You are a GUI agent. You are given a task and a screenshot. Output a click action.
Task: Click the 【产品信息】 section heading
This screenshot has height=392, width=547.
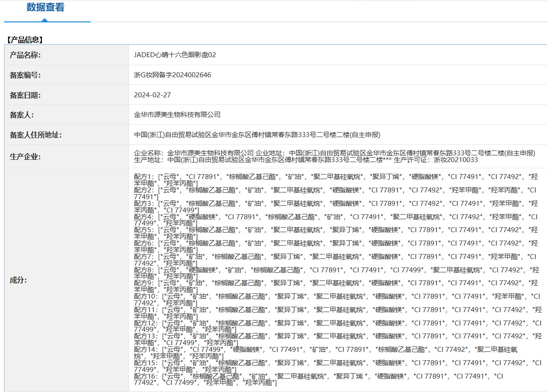(25, 40)
